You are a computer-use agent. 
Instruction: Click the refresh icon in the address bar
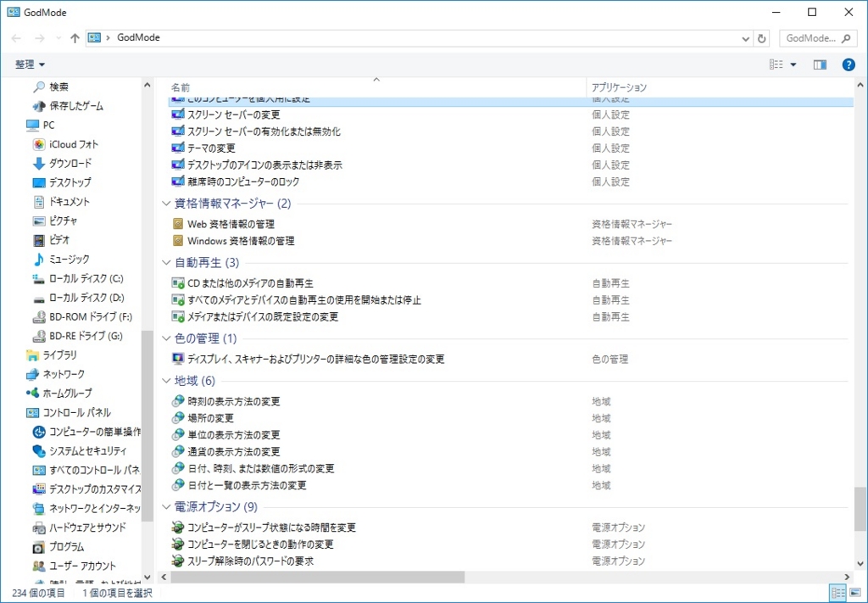pos(762,38)
